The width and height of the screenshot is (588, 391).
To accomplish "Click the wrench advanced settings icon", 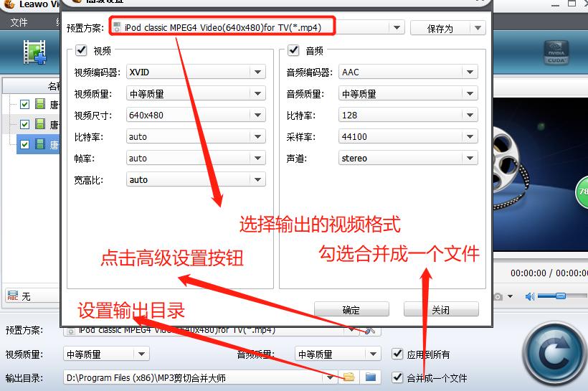I will click(370, 331).
